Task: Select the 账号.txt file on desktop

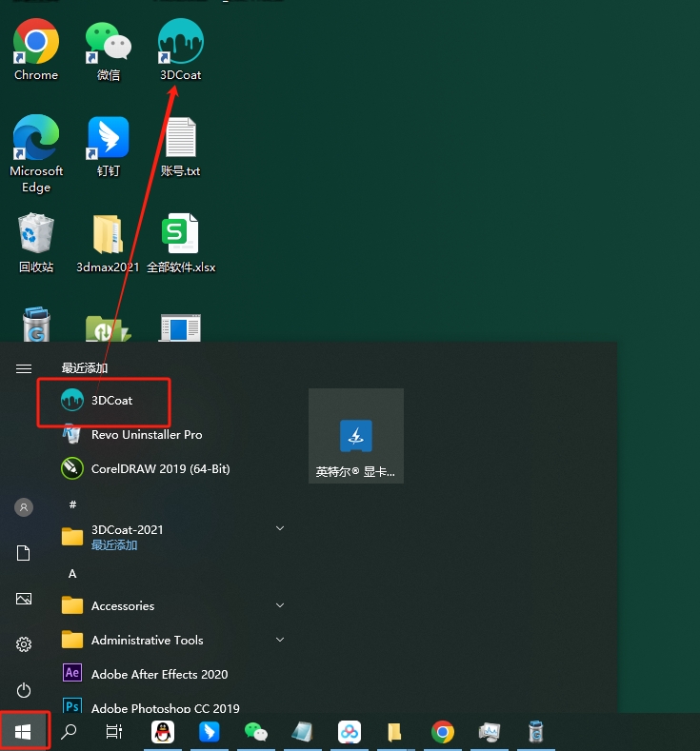Action: point(181,146)
